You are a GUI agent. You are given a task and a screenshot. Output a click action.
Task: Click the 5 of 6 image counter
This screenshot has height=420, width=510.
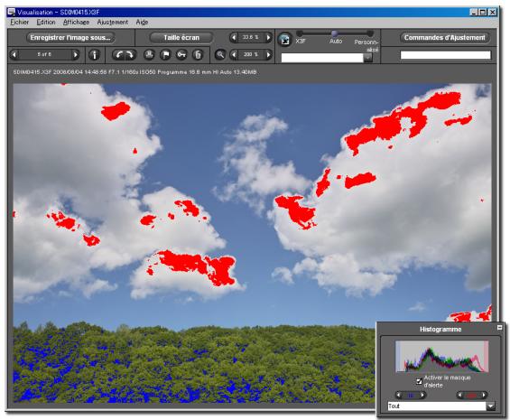point(44,55)
